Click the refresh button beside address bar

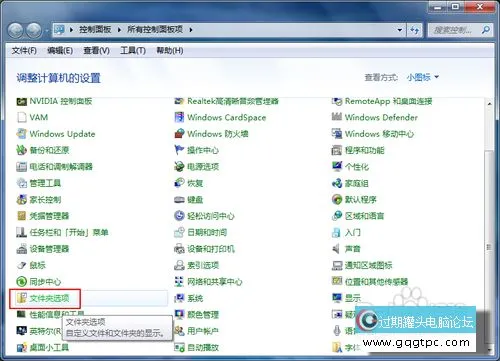415,30
